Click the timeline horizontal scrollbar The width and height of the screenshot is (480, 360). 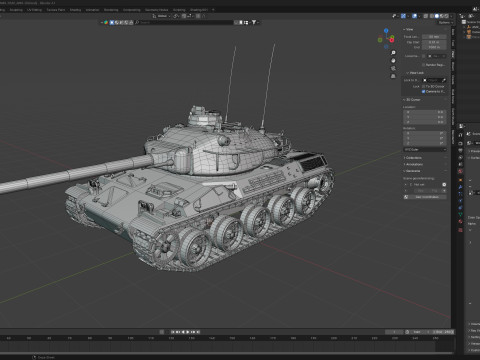click(227, 353)
